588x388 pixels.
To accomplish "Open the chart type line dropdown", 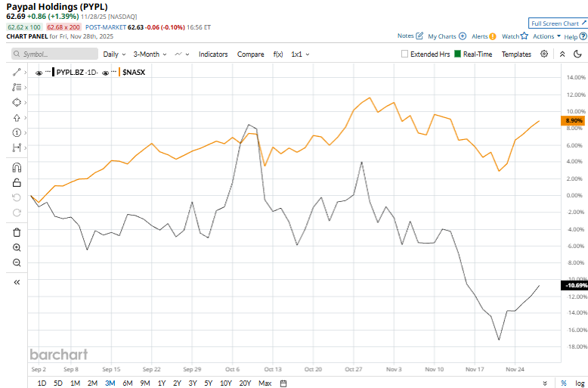I will point(182,54).
